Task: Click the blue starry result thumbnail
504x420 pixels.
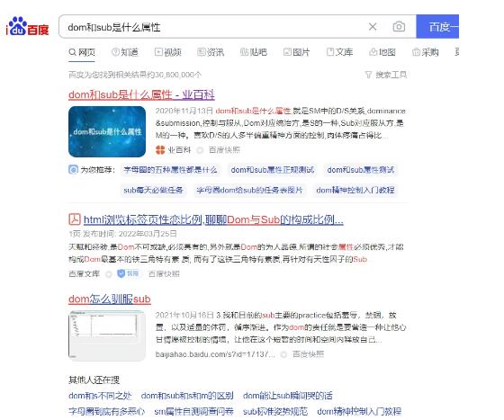Action: 107,131
